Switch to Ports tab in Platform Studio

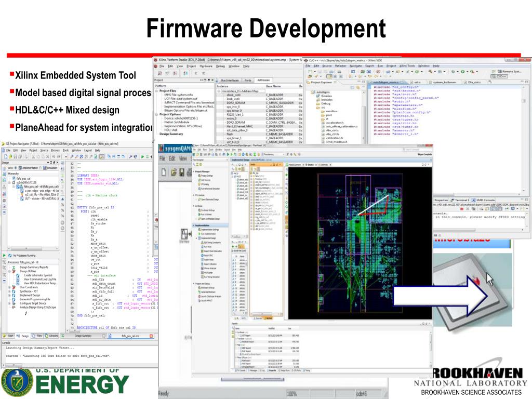[x=248, y=81]
